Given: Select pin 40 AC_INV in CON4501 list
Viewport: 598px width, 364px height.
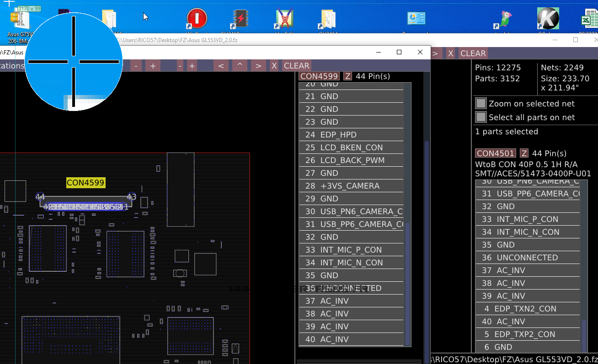Looking at the screenshot, I should [x=528, y=322].
